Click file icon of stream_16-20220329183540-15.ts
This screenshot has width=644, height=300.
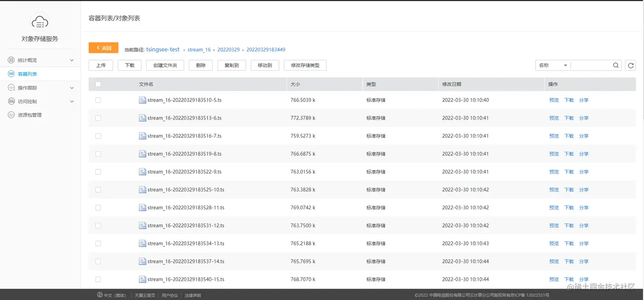coord(143,279)
